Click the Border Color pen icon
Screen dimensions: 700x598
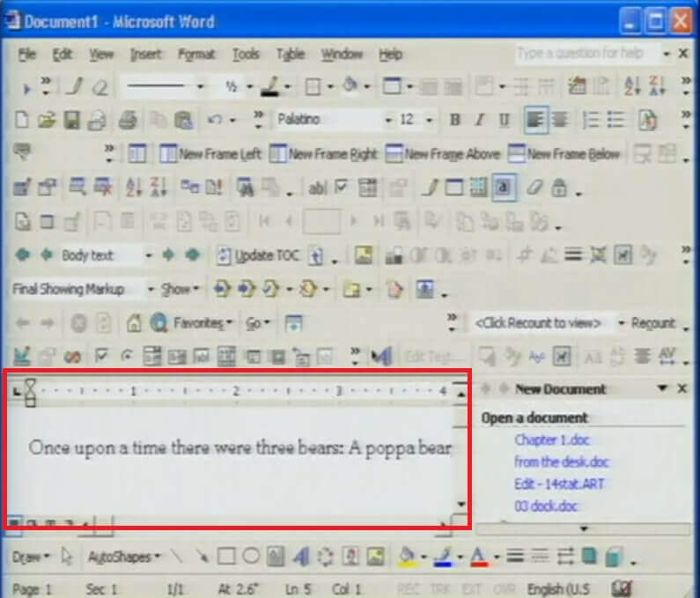[x=270, y=86]
